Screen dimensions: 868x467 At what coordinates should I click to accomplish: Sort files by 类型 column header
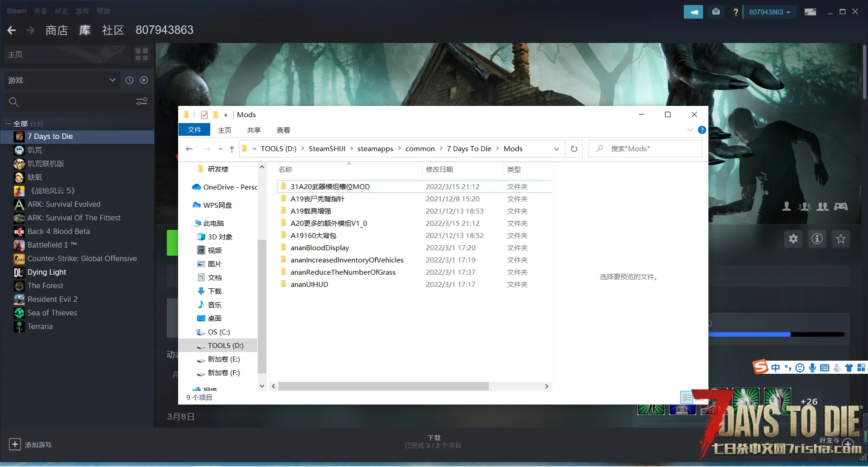[514, 170]
